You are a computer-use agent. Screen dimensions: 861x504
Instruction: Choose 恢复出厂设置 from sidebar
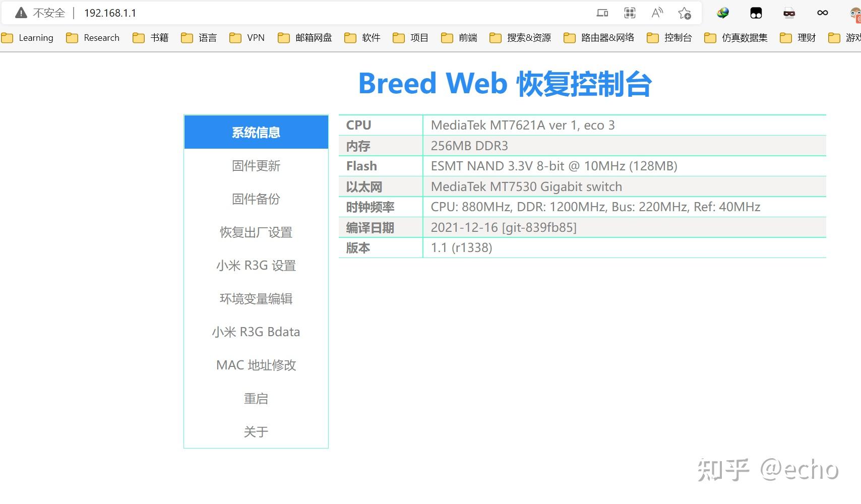point(256,232)
